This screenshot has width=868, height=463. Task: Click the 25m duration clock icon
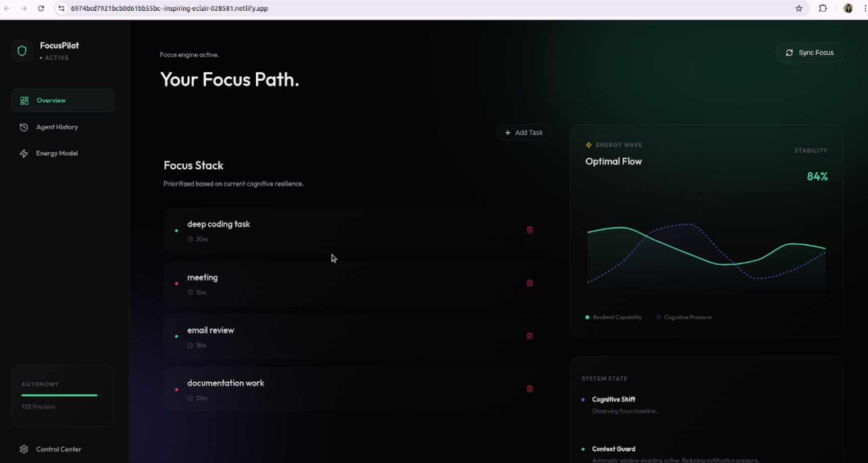[190, 398]
